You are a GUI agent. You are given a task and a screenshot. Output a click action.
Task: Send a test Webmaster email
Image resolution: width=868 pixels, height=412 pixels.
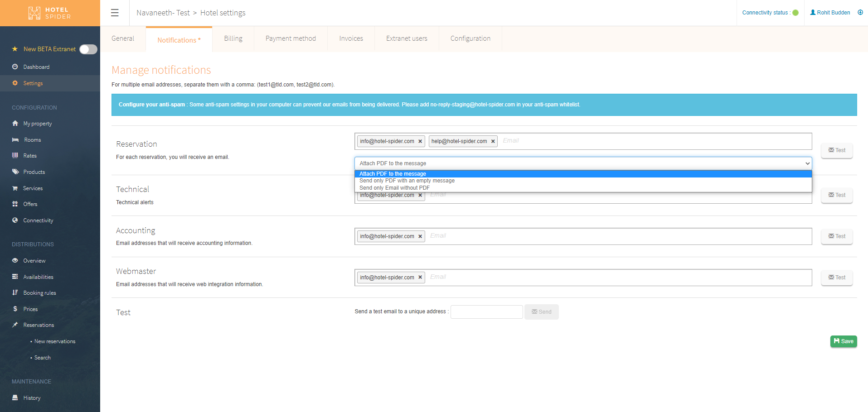(x=836, y=277)
